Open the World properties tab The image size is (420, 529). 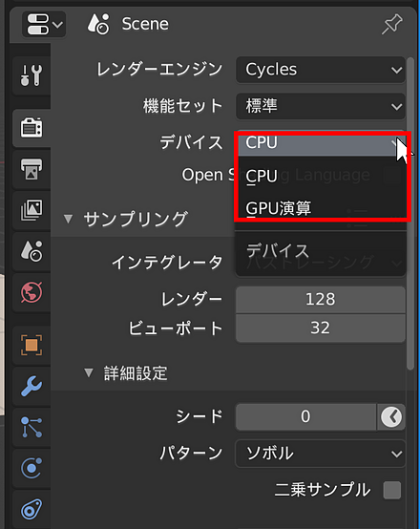(31, 292)
